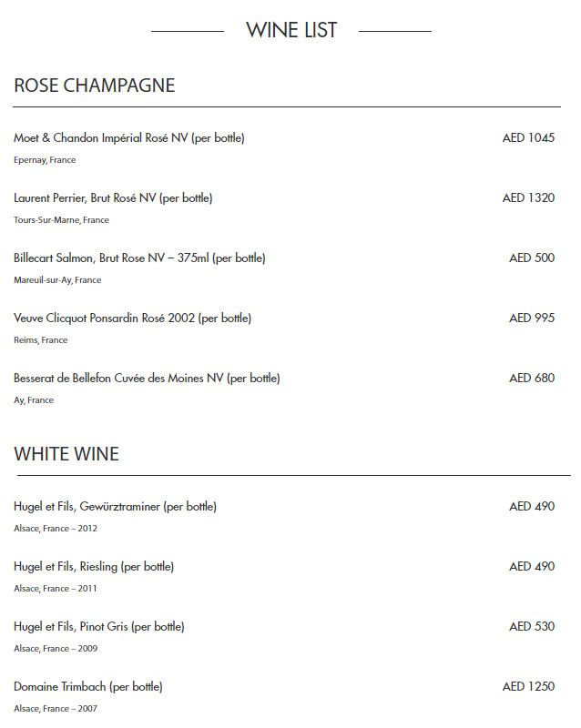Click the Epernay, France origin text

click(45, 160)
